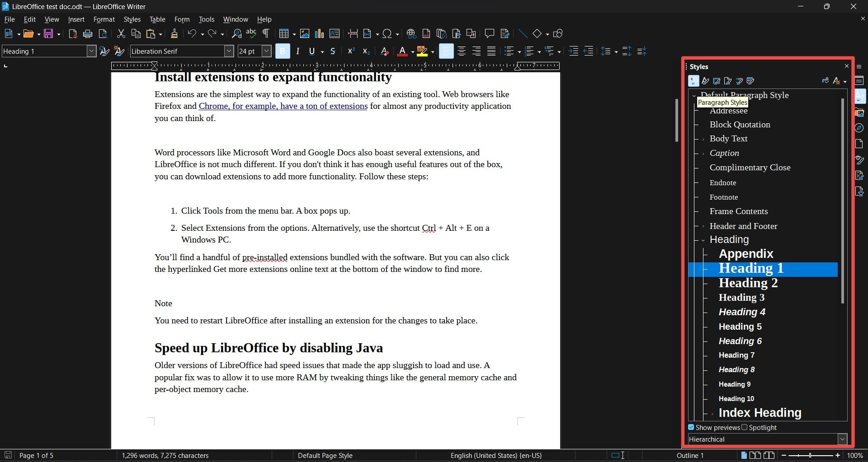Open the Hierarchical filter dropdown
This screenshot has width=868, height=462.
coord(842,439)
